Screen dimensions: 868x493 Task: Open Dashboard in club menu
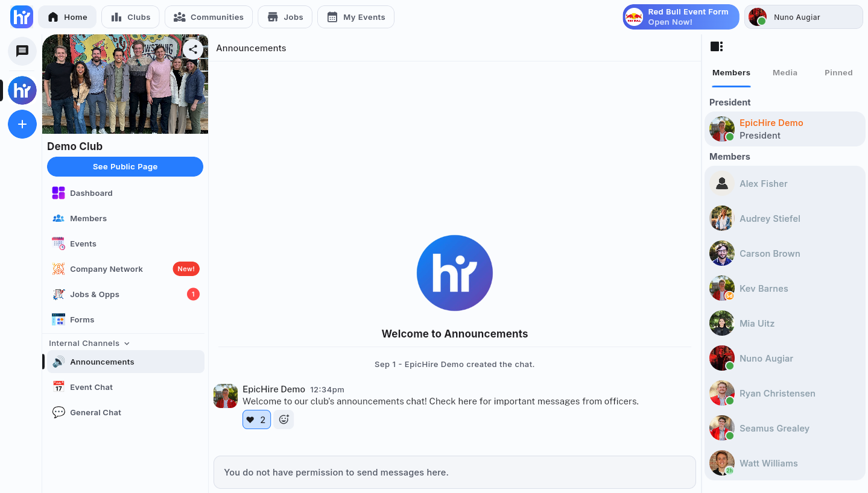point(125,193)
